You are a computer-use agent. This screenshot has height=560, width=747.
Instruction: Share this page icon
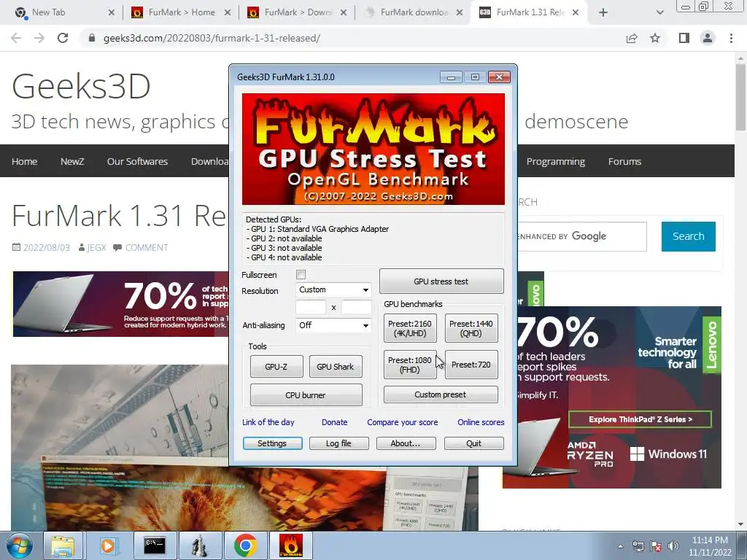point(632,38)
